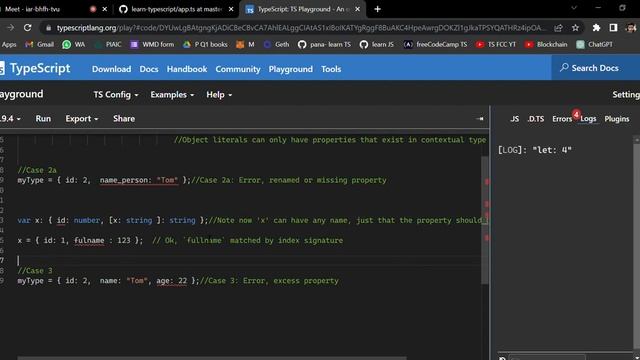Close the TypeScript Playground tab
The height and width of the screenshot is (360, 640).
click(x=358, y=9)
